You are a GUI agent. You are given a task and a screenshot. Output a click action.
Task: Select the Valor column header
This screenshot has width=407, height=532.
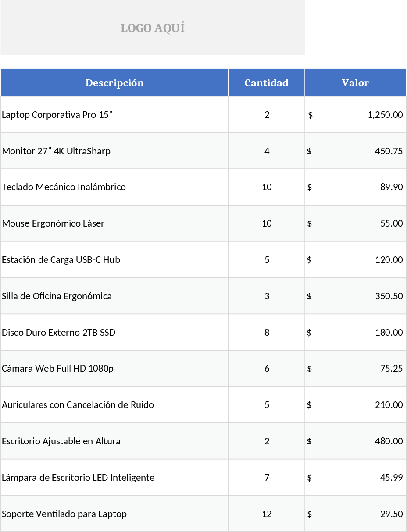tap(355, 83)
